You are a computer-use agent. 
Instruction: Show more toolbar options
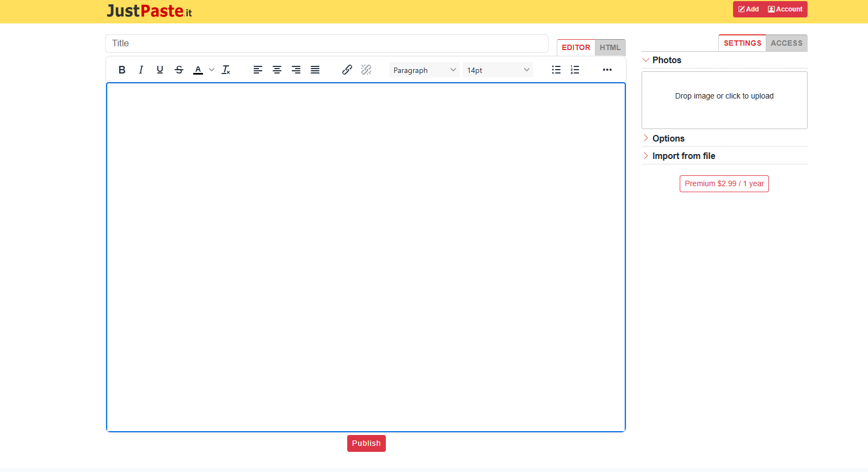tap(607, 70)
